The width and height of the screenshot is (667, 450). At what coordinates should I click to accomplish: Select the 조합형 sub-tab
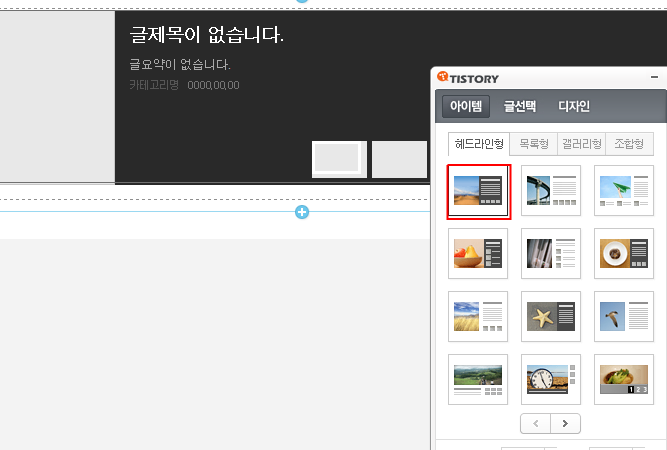(x=629, y=144)
